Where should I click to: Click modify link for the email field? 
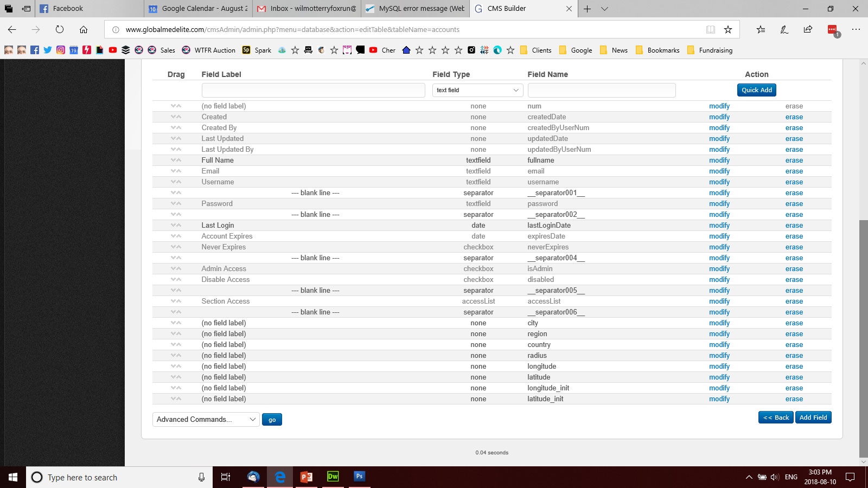click(719, 171)
